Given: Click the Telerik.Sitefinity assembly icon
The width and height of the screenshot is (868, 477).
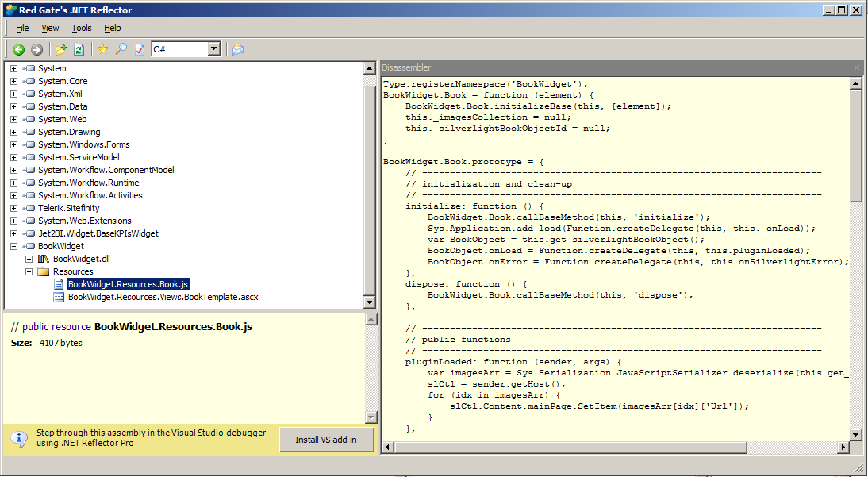Looking at the screenshot, I should point(29,208).
